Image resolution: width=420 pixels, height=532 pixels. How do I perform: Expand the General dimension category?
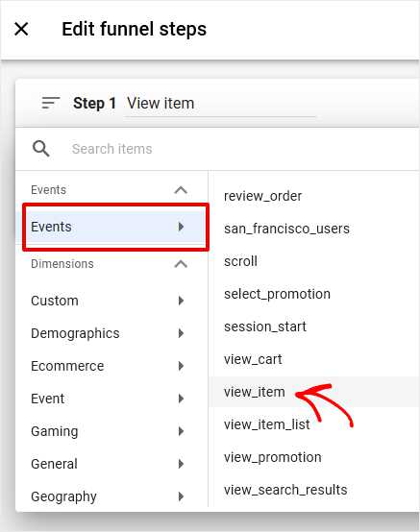107,464
